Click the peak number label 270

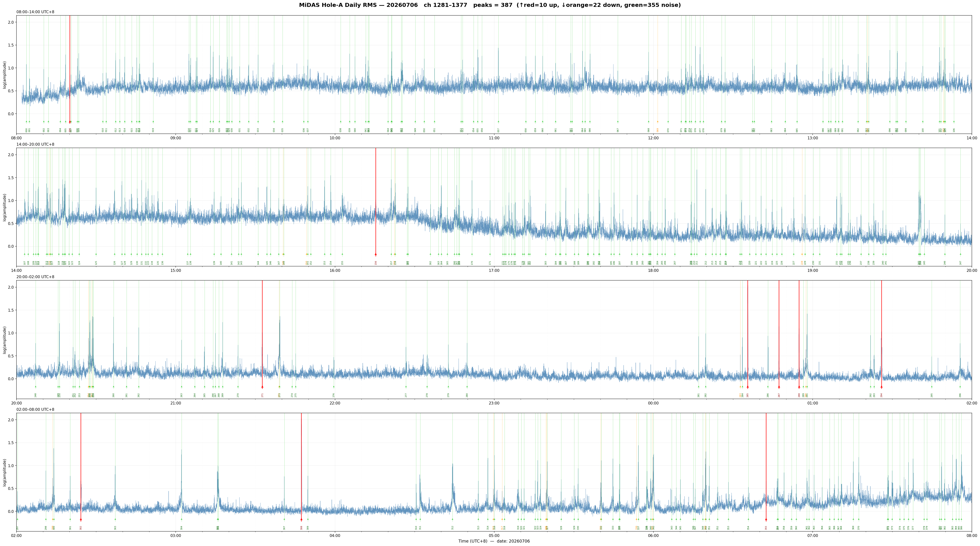coord(238,395)
